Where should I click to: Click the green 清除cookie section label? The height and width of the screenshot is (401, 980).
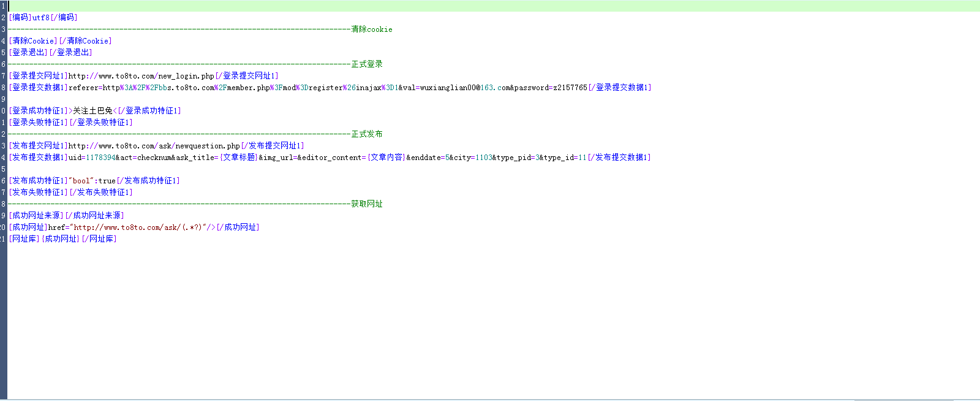coord(371,29)
